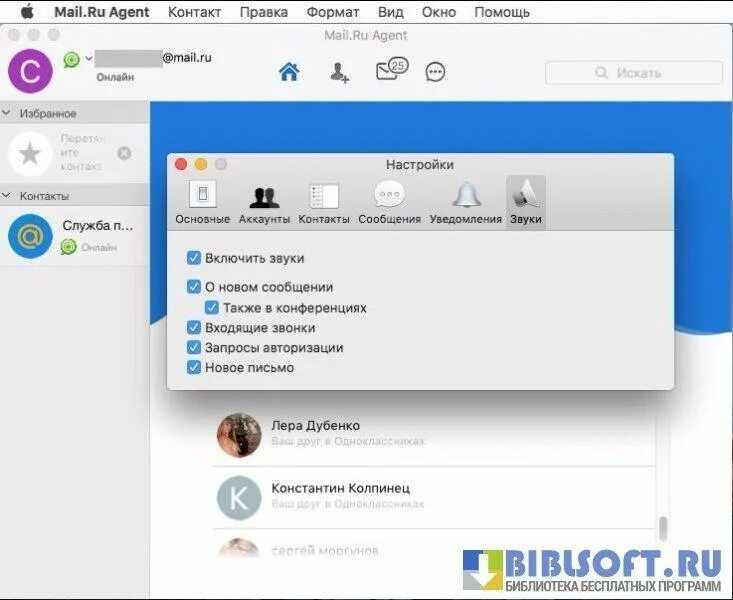Click the Search field Искать
The height and width of the screenshot is (600, 733).
click(x=633, y=72)
